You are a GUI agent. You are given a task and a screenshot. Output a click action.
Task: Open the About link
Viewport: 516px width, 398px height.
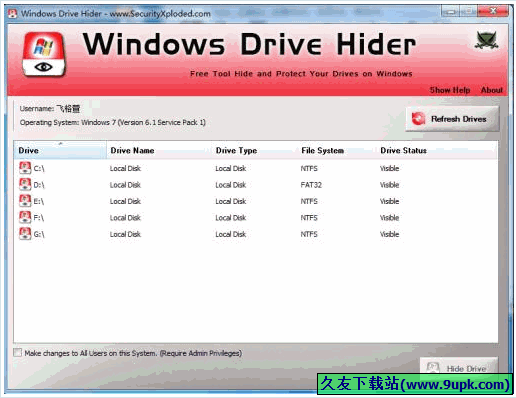click(x=492, y=90)
